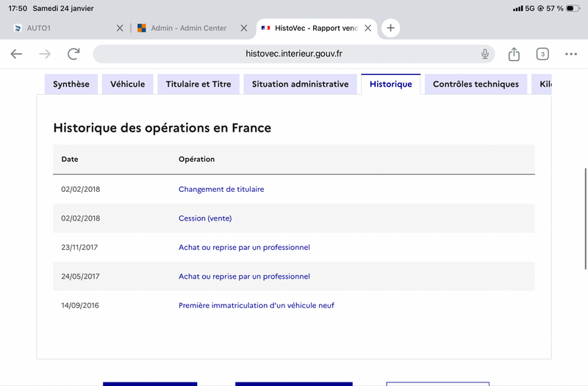Tap the browser back arrow
Image resolution: width=588 pixels, height=386 pixels.
tap(16, 54)
